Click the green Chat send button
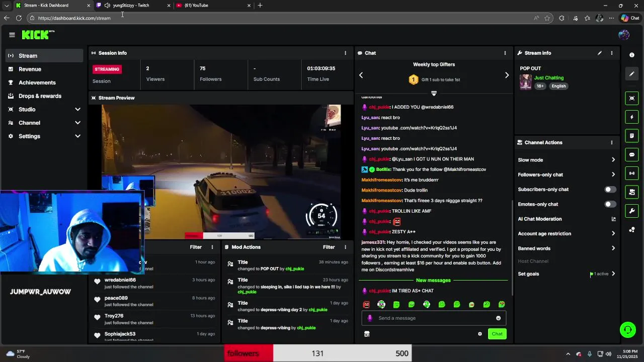This screenshot has width=644, height=362. click(497, 334)
